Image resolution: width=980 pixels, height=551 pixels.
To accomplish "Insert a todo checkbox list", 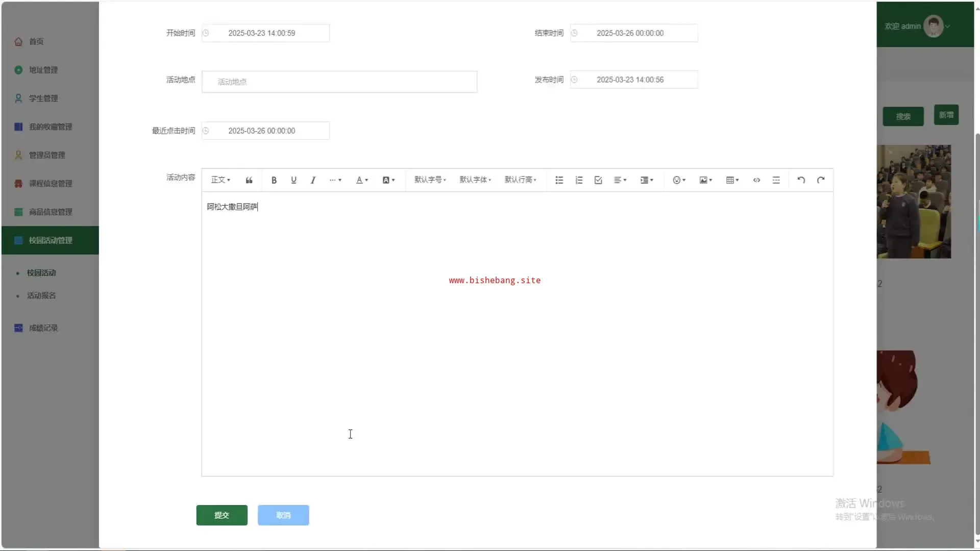I will (598, 180).
